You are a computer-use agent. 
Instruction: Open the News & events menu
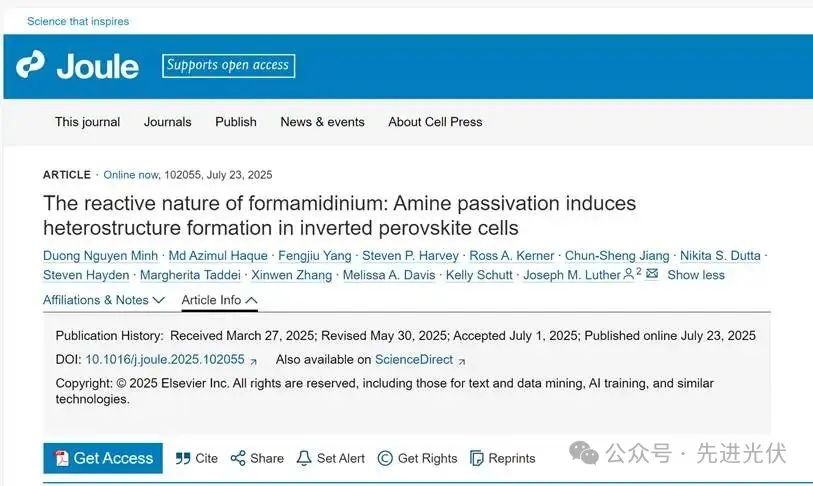coord(322,122)
